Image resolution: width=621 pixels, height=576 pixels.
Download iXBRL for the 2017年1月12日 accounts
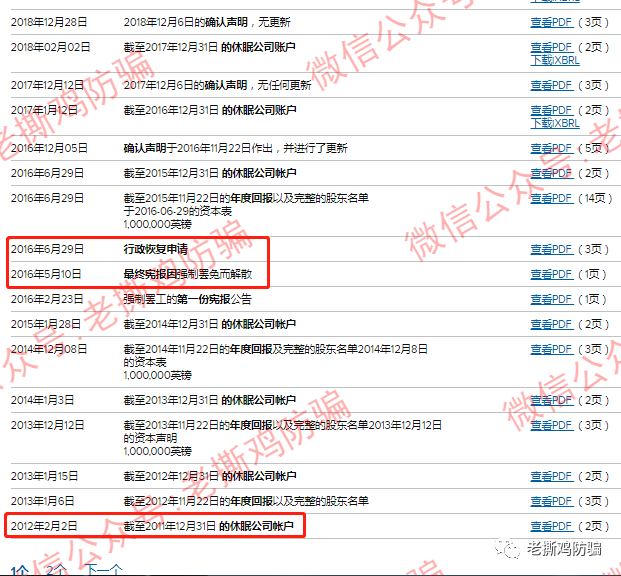tap(555, 123)
